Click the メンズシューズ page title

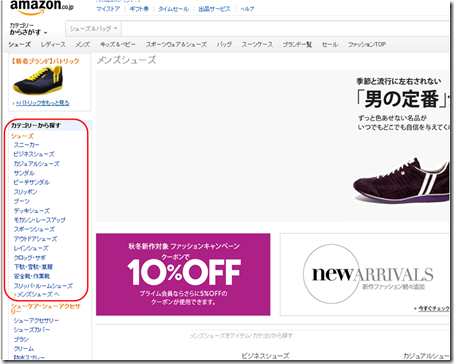pos(126,60)
